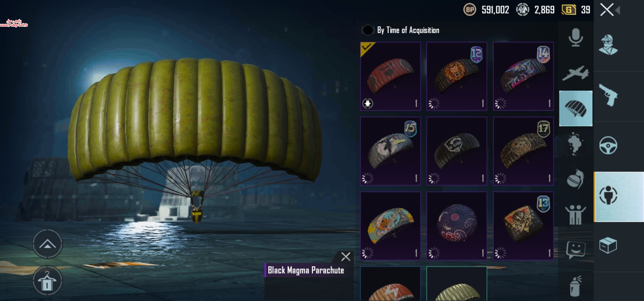Image resolution: width=644 pixels, height=301 pixels.
Task: Dismiss the Black Magma Parachute label
Action: pos(346,257)
